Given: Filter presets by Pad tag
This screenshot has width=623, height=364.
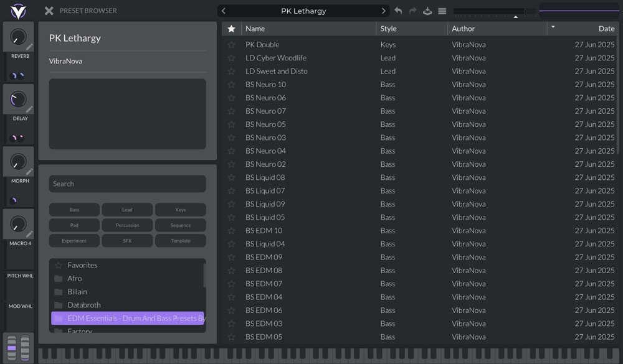Looking at the screenshot, I should [x=74, y=225].
